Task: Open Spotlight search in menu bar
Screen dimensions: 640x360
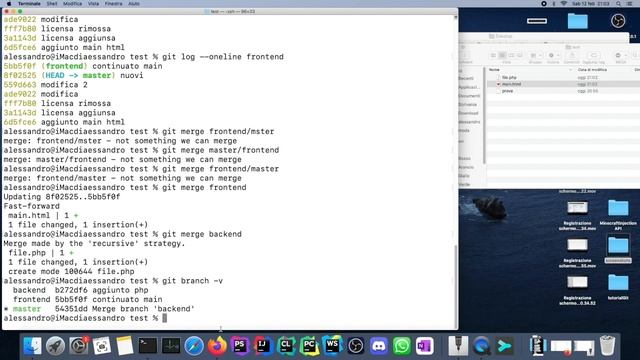Action: pos(618,4)
